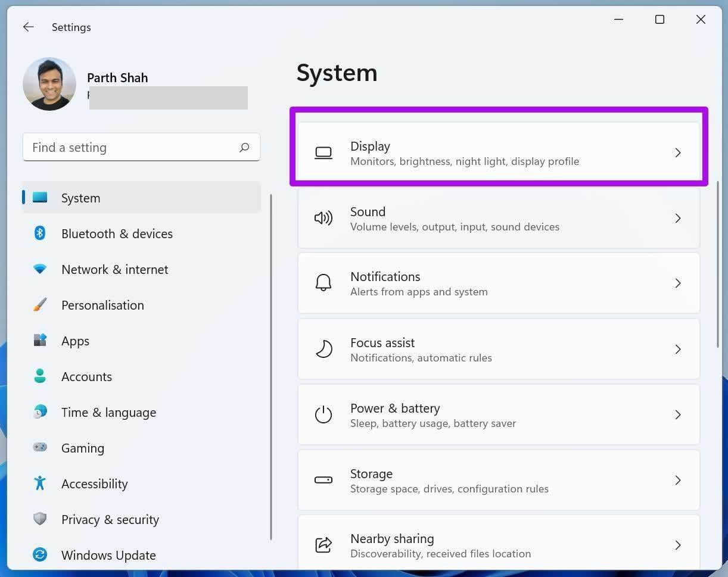Go to Apps settings category

point(75,341)
